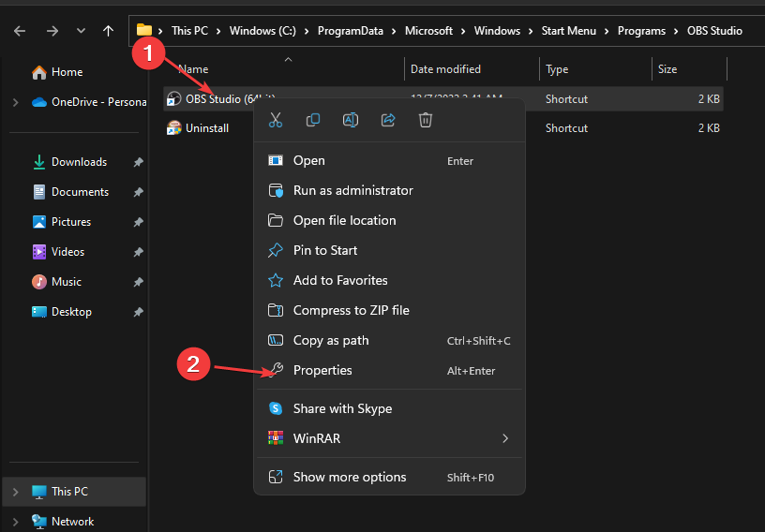Click the Share icon in context menu
Viewport: 765px width, 532px height.
(x=388, y=120)
